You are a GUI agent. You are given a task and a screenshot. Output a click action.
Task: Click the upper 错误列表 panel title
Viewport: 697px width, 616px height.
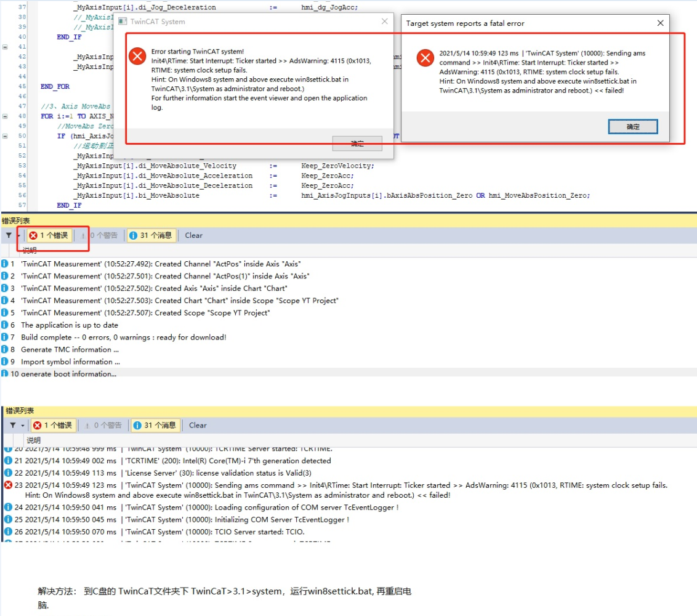click(x=15, y=221)
